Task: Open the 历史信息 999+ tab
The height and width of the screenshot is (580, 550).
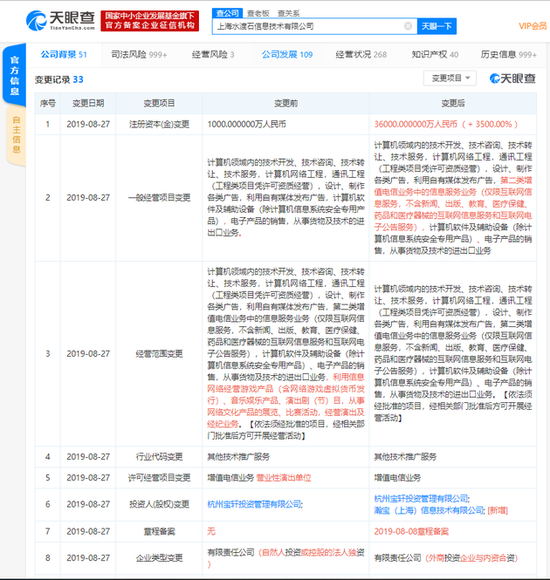Action: pos(509,55)
